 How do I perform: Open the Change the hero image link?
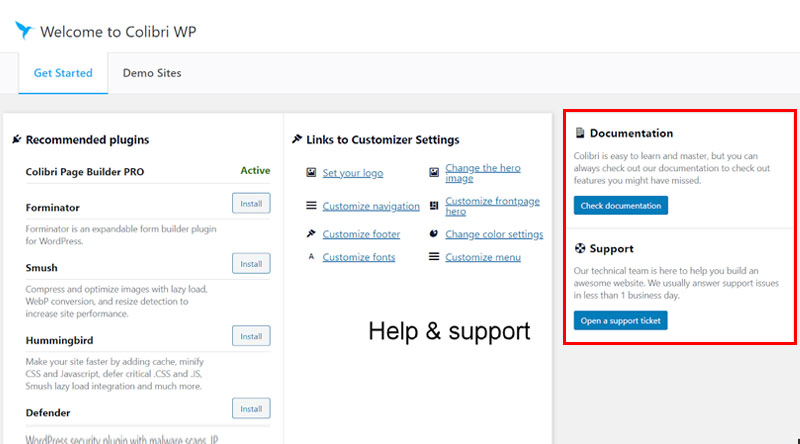tap(483, 173)
